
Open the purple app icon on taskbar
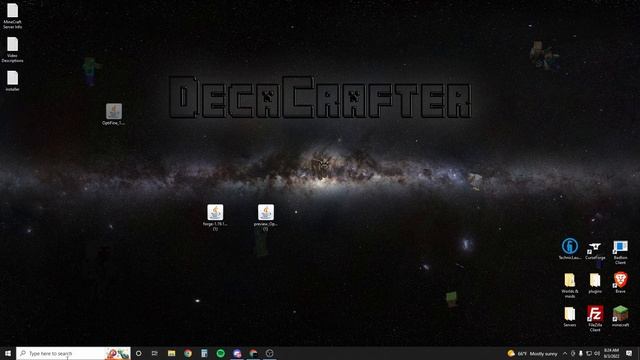[237, 353]
